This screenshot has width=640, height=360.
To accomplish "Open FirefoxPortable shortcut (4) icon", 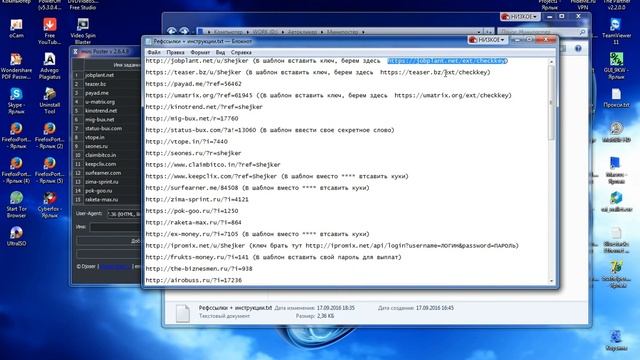I will [16, 170].
